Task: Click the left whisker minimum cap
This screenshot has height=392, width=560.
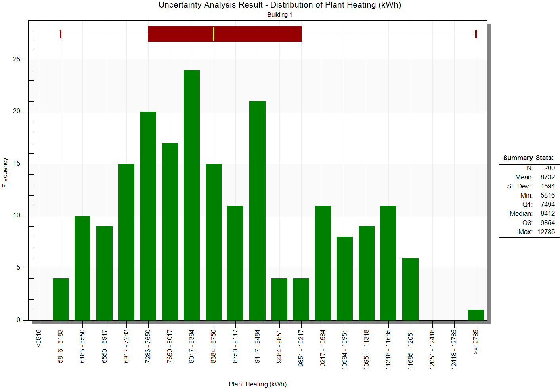Action: (x=61, y=34)
